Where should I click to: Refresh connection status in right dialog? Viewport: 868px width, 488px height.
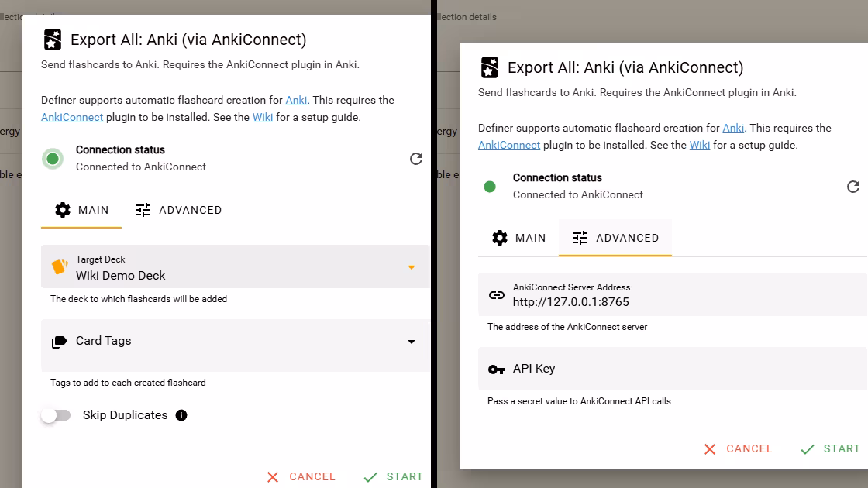(x=853, y=187)
